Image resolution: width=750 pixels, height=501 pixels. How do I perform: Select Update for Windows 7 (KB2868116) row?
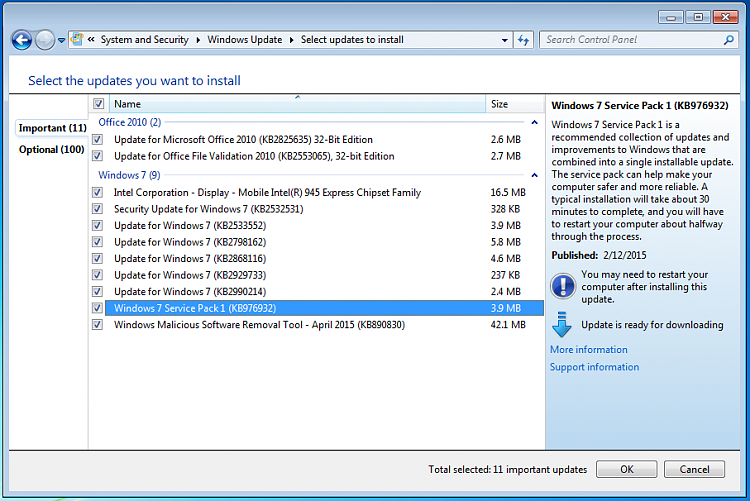pos(324,258)
